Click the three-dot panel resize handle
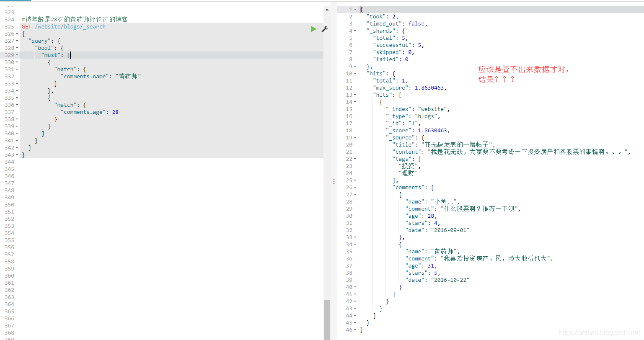Image resolution: width=644 pixels, height=340 pixels. [334, 181]
